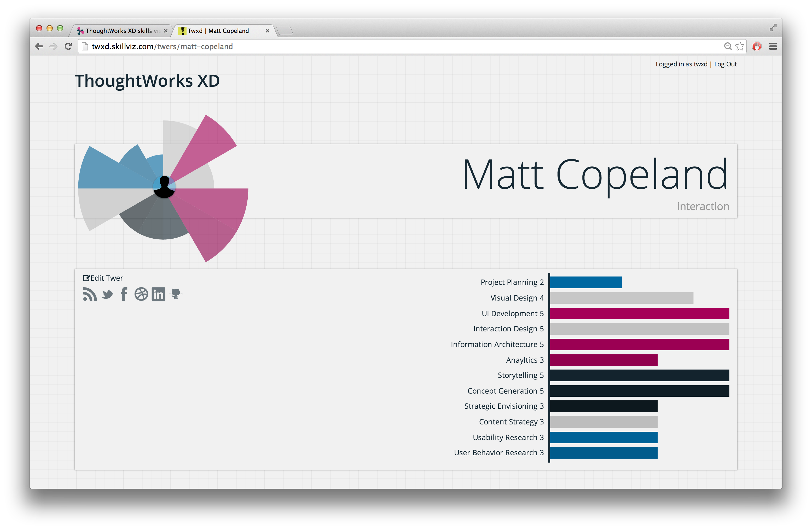Viewport: 812px width, 530px height.
Task: Click the Strategic Envisioning bar
Action: coord(604,406)
